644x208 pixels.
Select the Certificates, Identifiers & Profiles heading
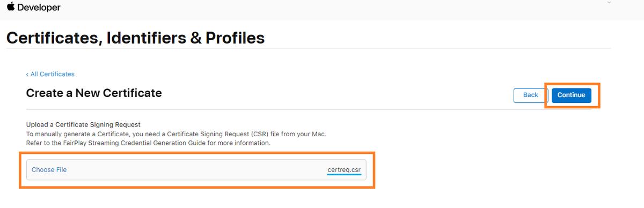coord(135,38)
